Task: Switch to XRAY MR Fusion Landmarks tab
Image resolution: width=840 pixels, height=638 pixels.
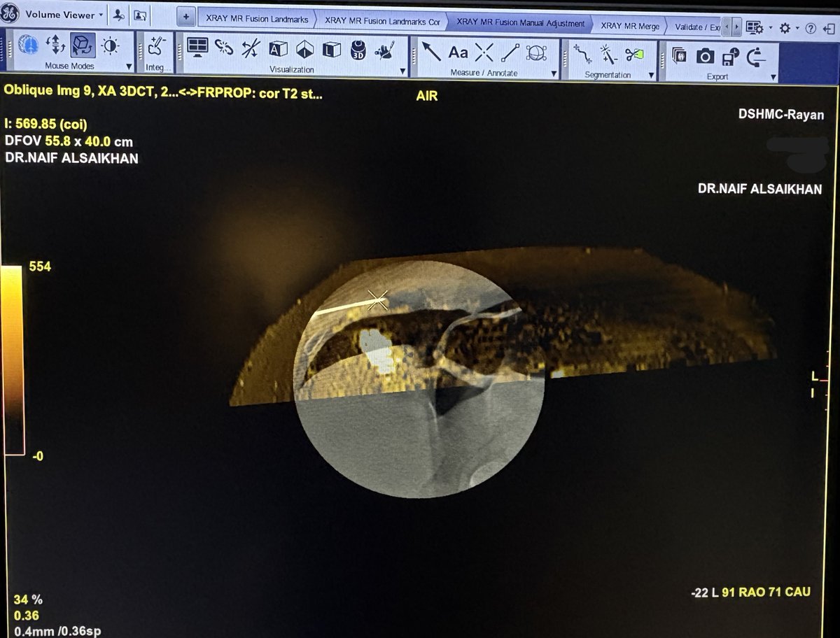Action: (257, 20)
